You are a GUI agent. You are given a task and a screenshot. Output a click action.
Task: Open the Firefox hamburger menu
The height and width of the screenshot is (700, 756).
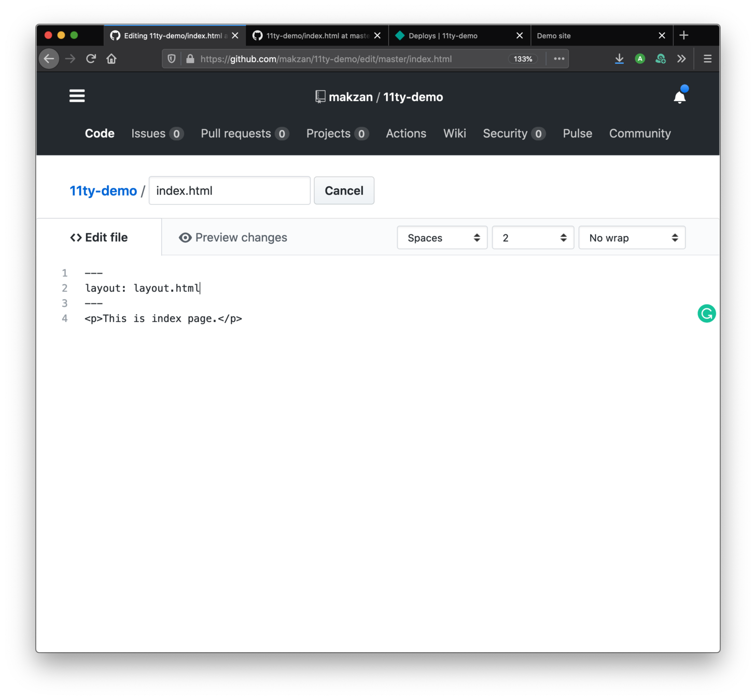(x=707, y=59)
